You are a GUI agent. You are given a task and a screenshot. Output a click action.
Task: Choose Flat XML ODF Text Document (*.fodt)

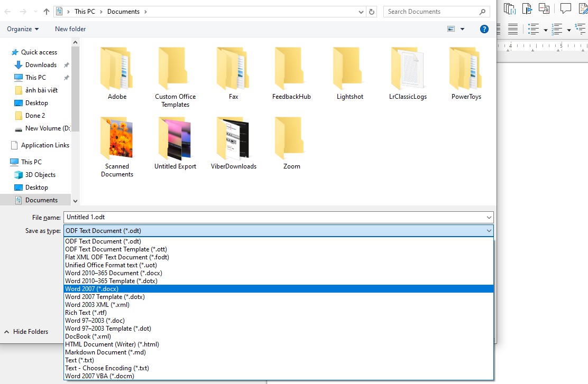coord(279,257)
